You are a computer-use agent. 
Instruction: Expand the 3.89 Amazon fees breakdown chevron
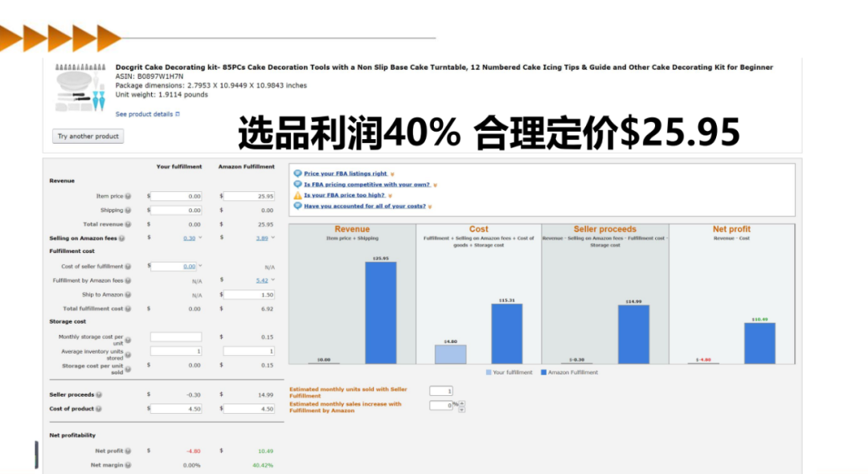point(273,238)
